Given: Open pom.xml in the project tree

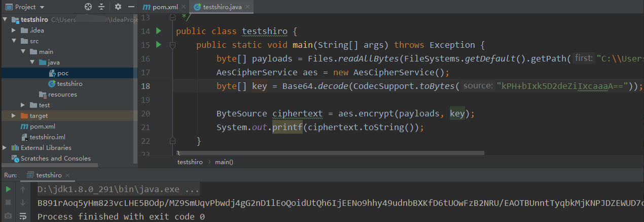Looking at the screenshot, I should 42,126.
